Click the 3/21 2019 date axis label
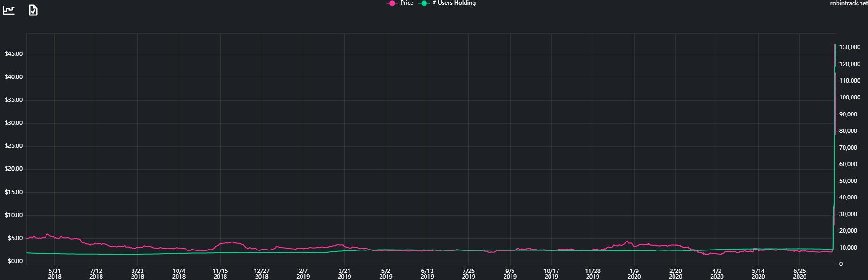This screenshot has width=868, height=280. [344, 273]
